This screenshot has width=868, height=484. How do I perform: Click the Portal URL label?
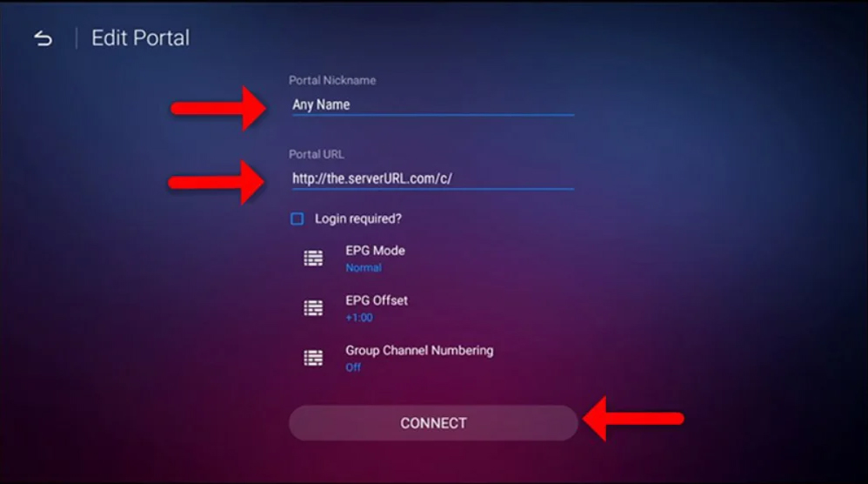[x=316, y=154]
